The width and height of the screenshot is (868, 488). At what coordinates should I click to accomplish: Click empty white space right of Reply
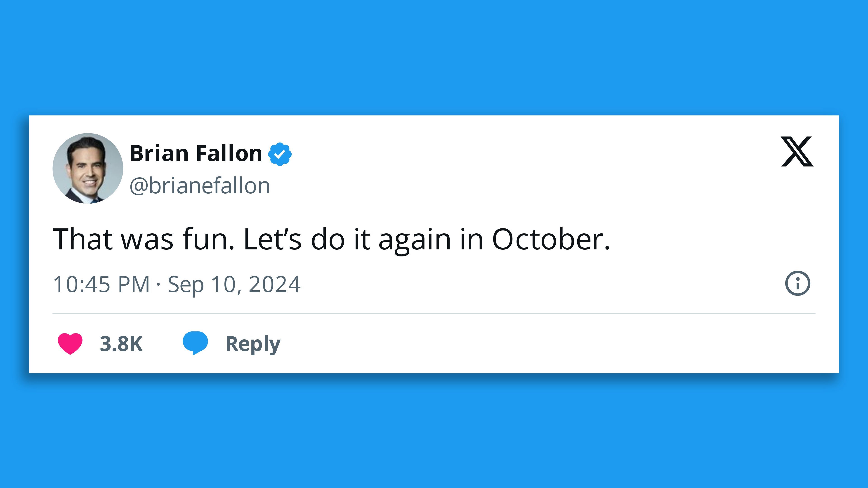539,343
